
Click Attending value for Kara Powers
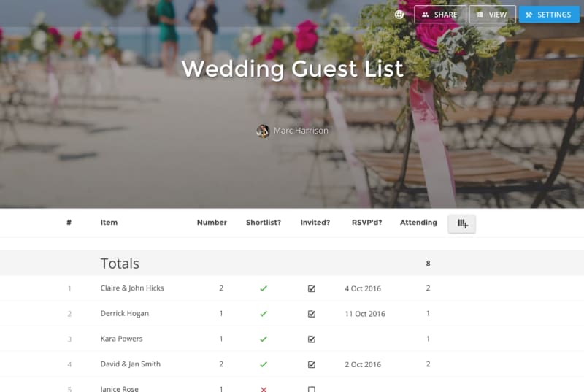(428, 339)
